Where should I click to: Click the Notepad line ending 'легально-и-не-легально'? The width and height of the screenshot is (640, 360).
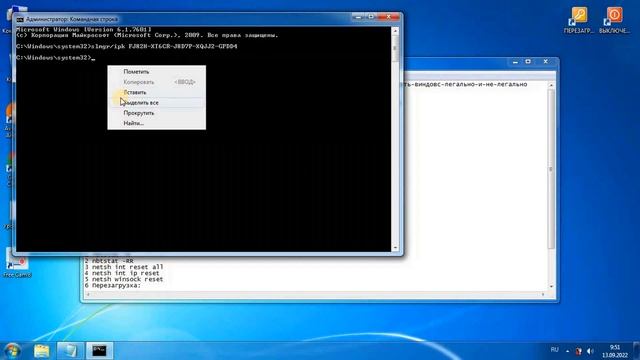point(465,84)
